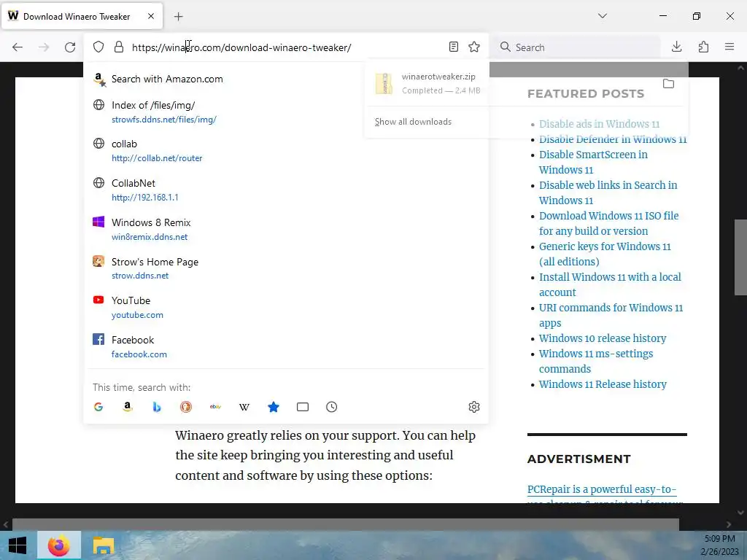747x560 pixels.
Task: Search this time with Amazon icon
Action: [x=127, y=407]
